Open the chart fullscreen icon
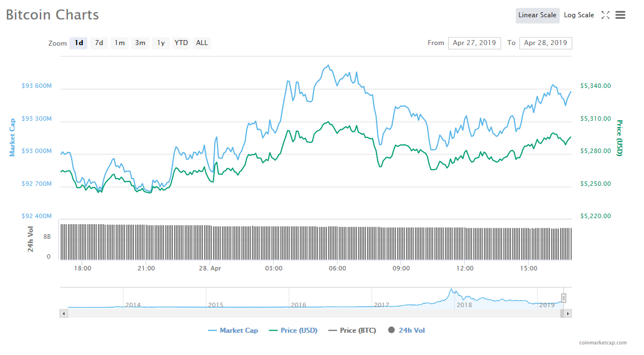 click(606, 15)
